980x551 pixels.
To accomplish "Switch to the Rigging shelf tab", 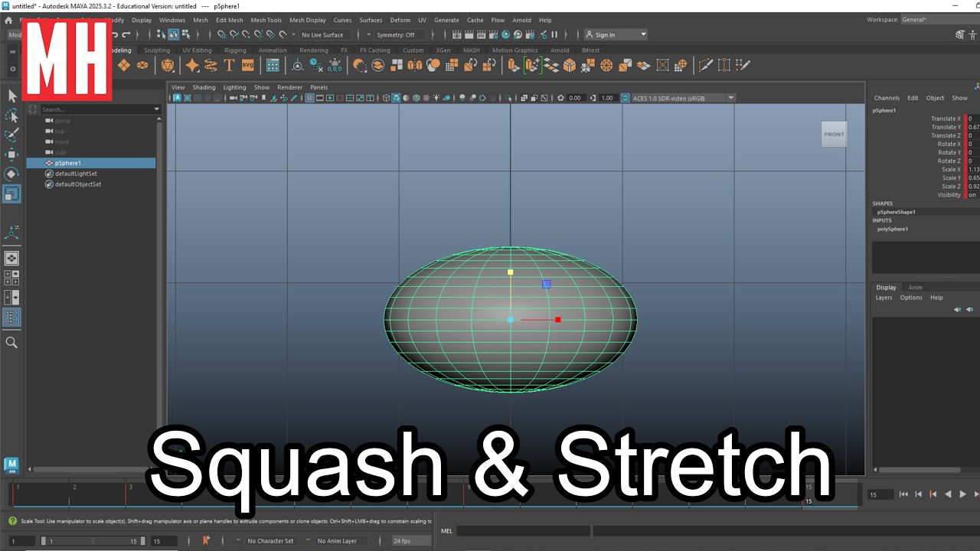I will [235, 51].
